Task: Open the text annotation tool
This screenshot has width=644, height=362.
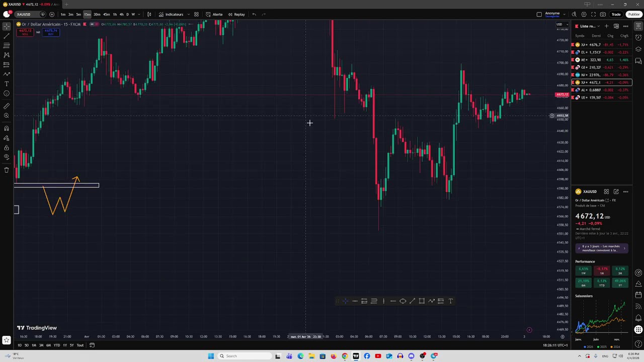Action: [x=7, y=83]
